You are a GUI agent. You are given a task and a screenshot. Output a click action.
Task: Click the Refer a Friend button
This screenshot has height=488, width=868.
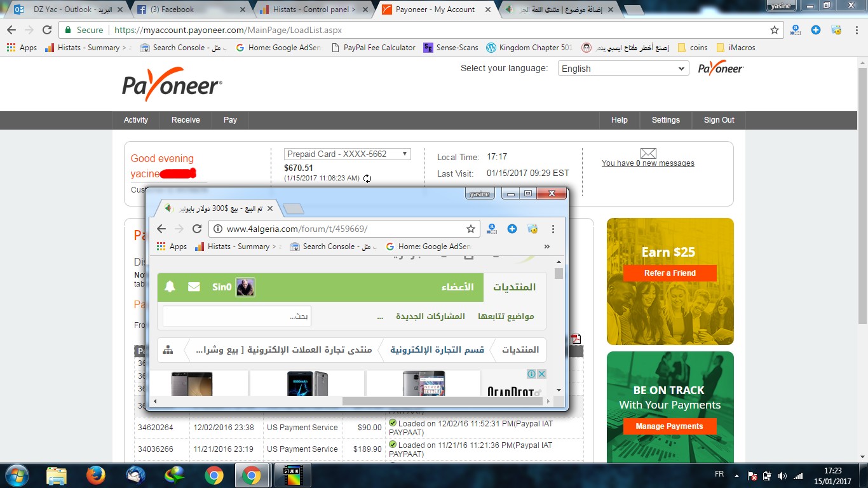[670, 273]
